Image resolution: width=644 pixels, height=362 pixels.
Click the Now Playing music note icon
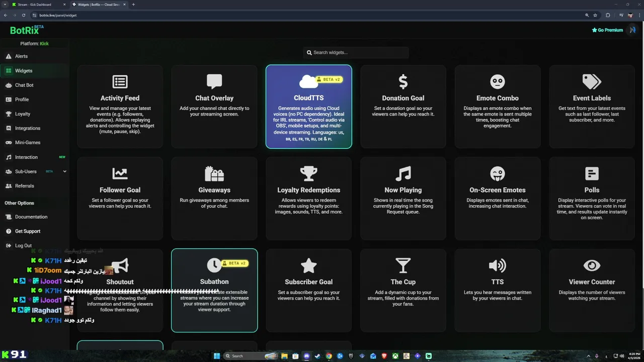coord(403,173)
